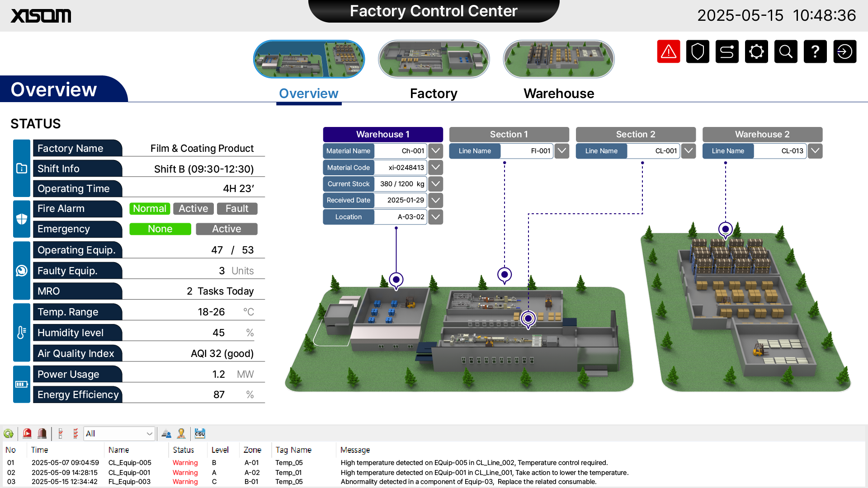Screen dimensions: 868x488
Task: Switch to the Warehouse tab
Action: click(x=559, y=94)
